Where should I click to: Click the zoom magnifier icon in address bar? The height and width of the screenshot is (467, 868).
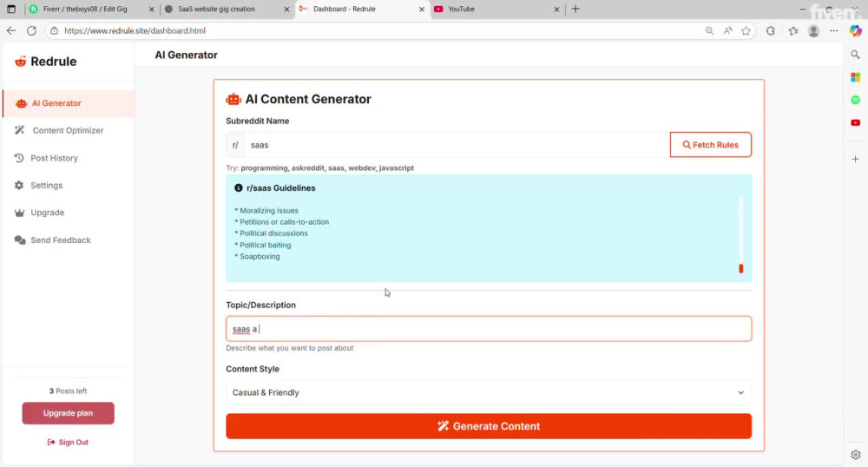[x=709, y=31]
